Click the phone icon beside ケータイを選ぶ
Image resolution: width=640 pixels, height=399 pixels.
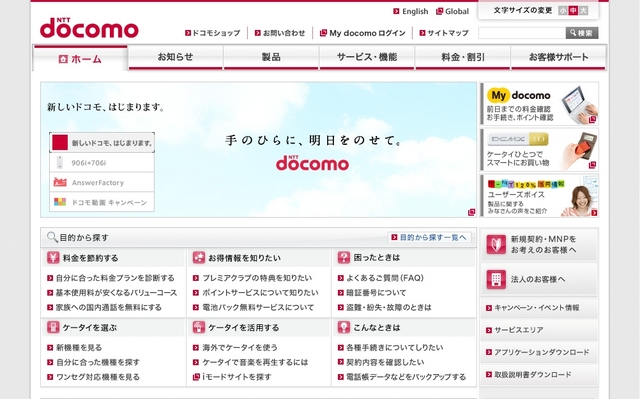(53, 327)
